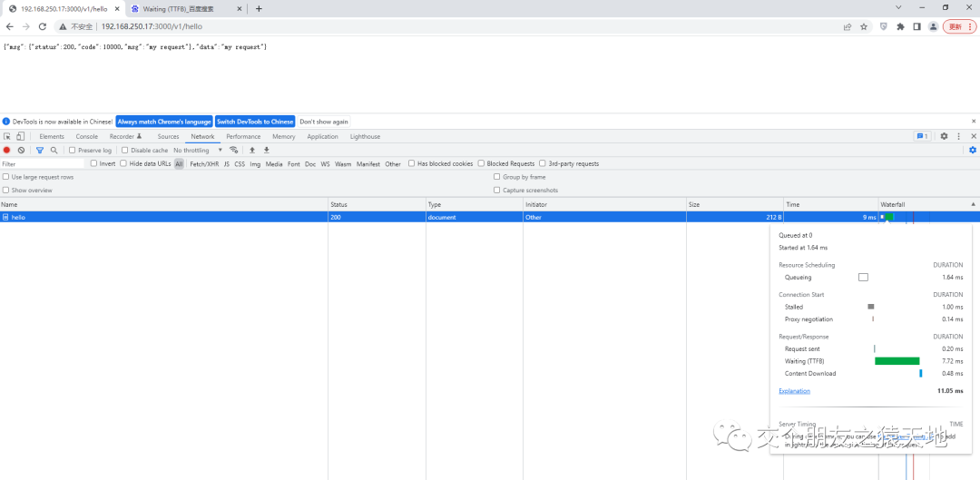Activate the inspect element picker icon
Viewport: 980px width, 480px height.
click(x=7, y=136)
